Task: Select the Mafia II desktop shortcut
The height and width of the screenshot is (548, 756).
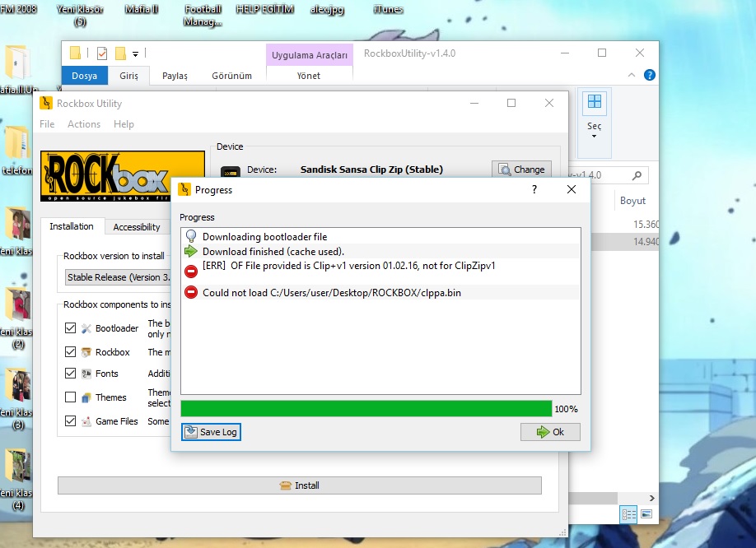Action: tap(142, 9)
